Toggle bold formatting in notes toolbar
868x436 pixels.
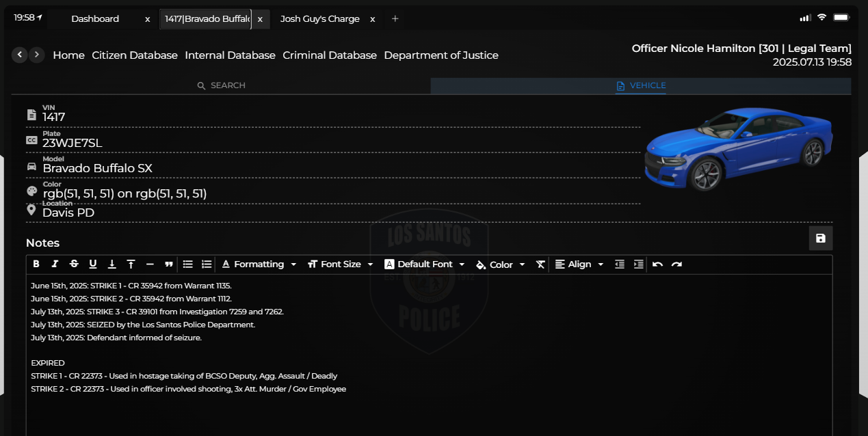(x=36, y=264)
